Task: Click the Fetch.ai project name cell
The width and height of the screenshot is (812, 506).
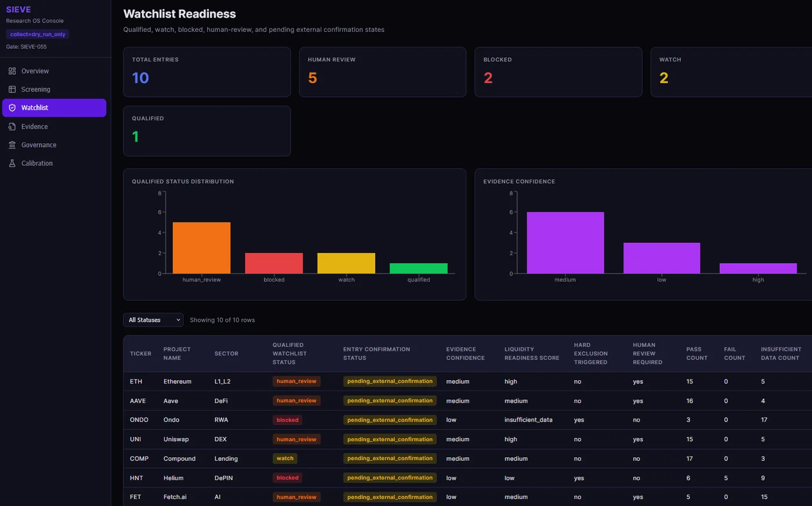Action: [x=175, y=497]
